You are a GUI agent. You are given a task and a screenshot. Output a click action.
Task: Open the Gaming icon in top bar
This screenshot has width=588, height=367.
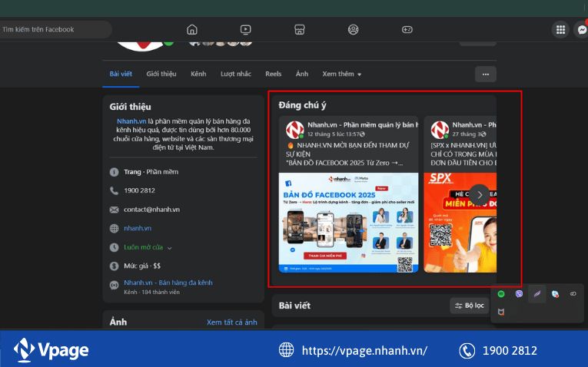[x=407, y=30]
